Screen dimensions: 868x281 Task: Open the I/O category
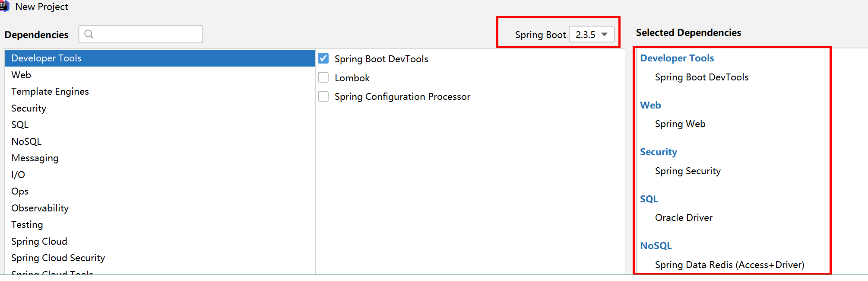[x=18, y=175]
